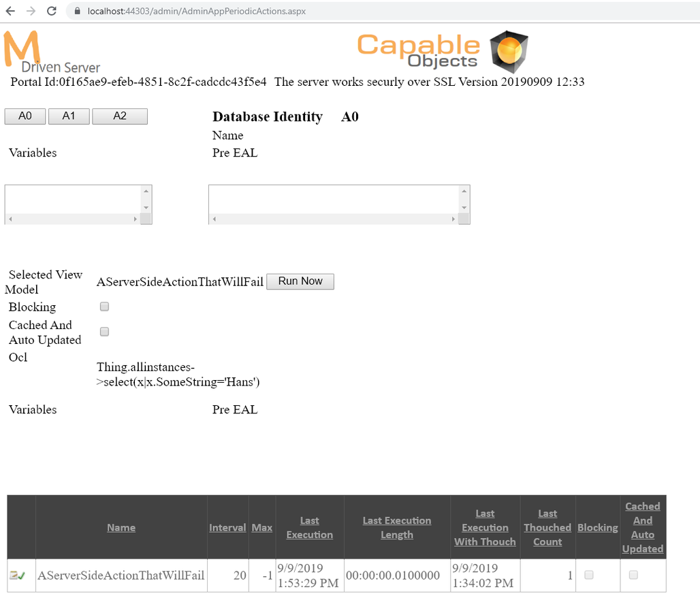Click inside the Variables text area

click(78, 204)
